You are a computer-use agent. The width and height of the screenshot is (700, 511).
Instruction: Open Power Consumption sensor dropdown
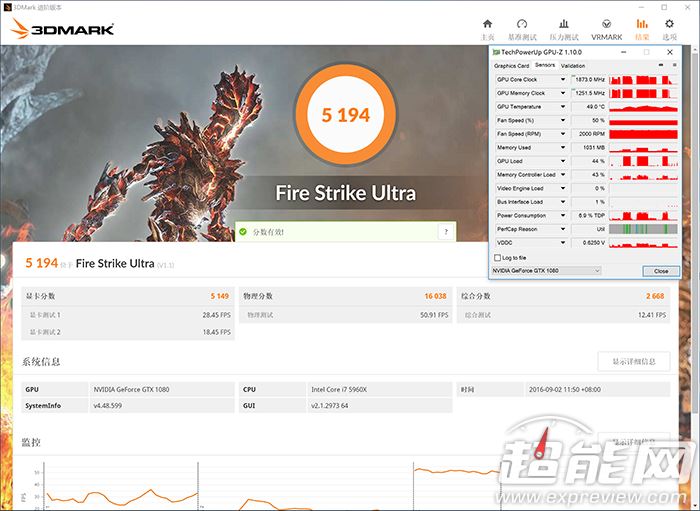[x=562, y=216]
